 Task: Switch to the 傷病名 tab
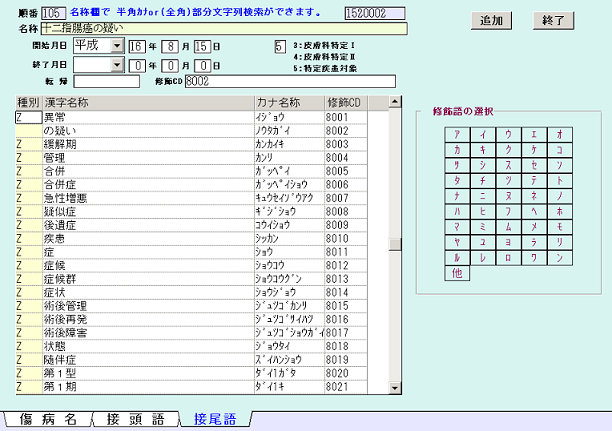tap(46, 418)
